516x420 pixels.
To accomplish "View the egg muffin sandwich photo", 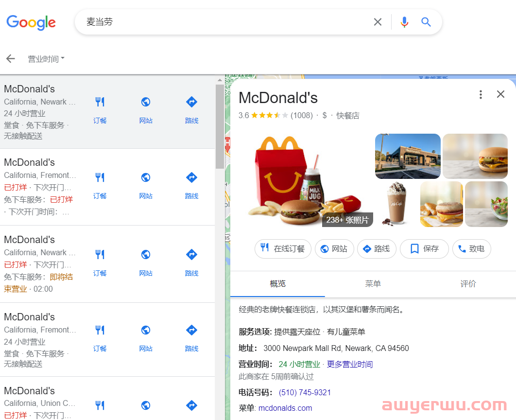I will (x=441, y=204).
